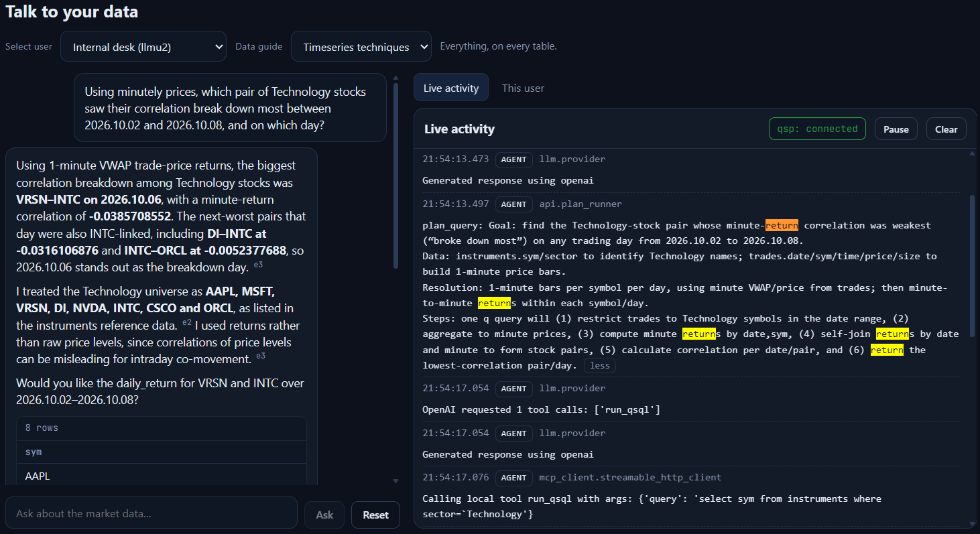Click the AGENT tag at 21:54:13.497
Viewport: 980px width, 534px height.
[513, 204]
